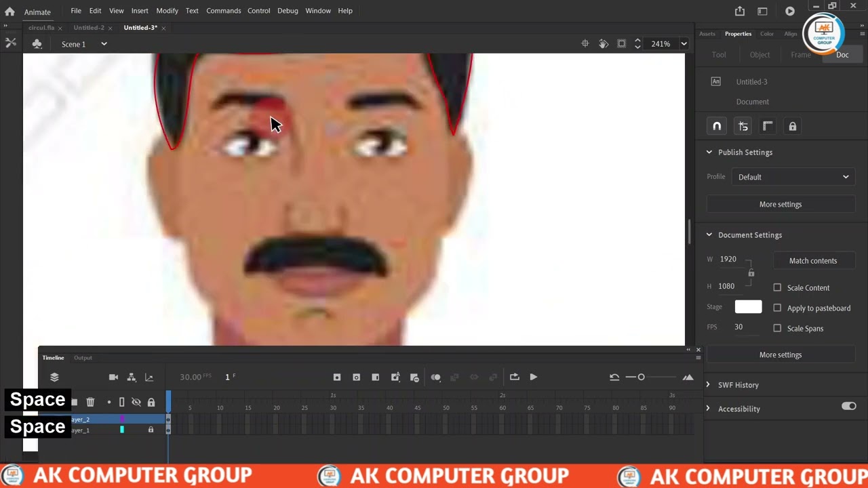Click the Loop playback icon
Image resolution: width=868 pixels, height=488 pixels.
tap(514, 377)
